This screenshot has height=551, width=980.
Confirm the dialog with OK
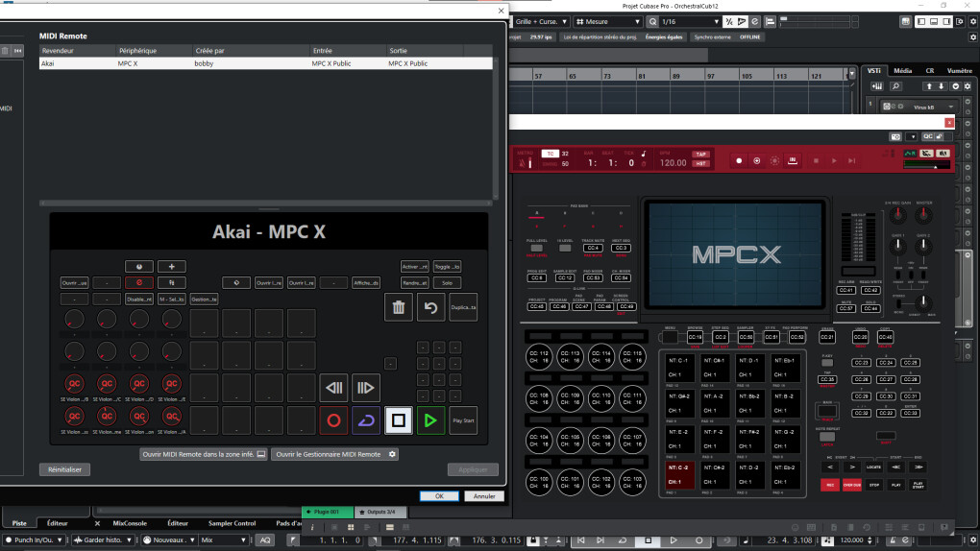(x=439, y=496)
